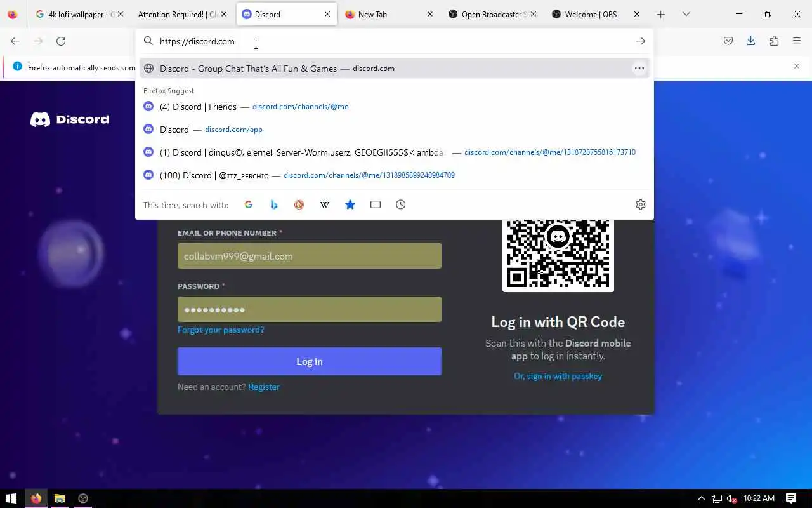Open File Explorer from the taskbar
This screenshot has width=812, height=508.
pos(60,498)
